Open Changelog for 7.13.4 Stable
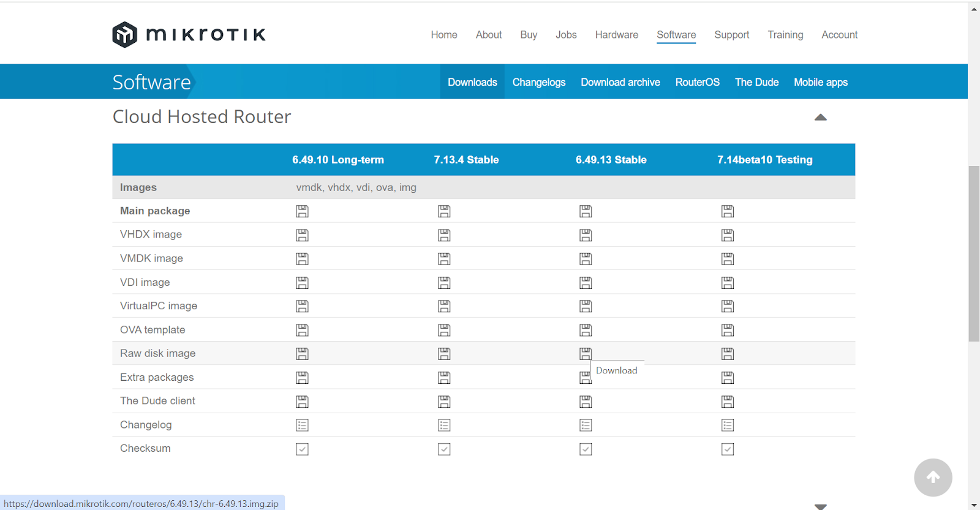This screenshot has height=510, width=980. click(444, 425)
